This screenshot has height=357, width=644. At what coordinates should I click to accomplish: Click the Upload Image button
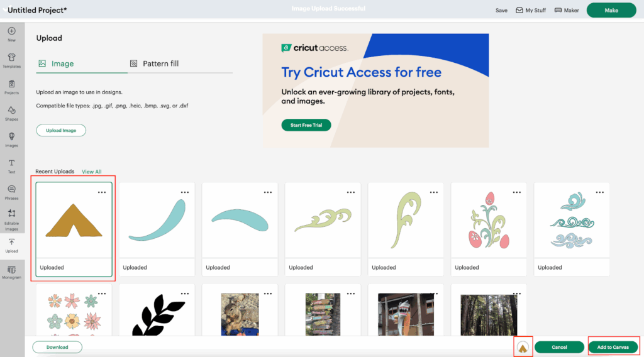click(61, 130)
